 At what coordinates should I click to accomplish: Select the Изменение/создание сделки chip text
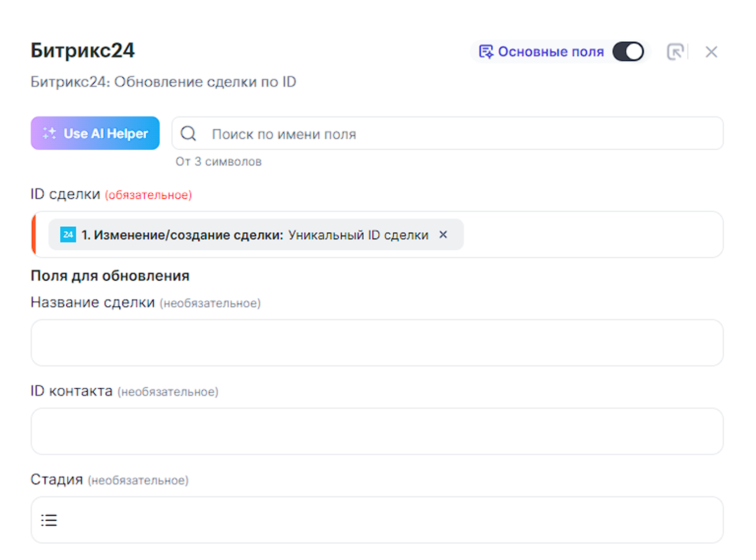182,235
